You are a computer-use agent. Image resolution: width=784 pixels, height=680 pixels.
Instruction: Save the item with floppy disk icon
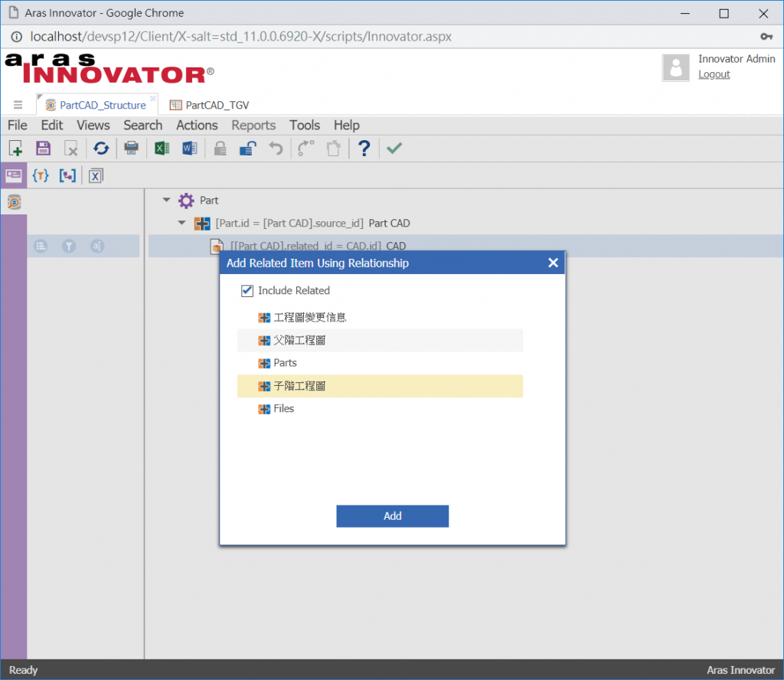click(43, 148)
